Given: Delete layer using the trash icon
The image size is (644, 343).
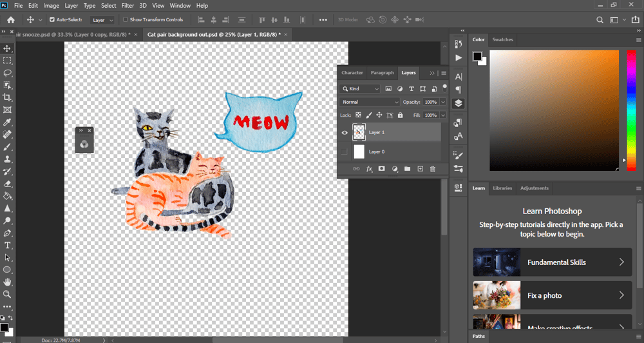Looking at the screenshot, I should (433, 169).
